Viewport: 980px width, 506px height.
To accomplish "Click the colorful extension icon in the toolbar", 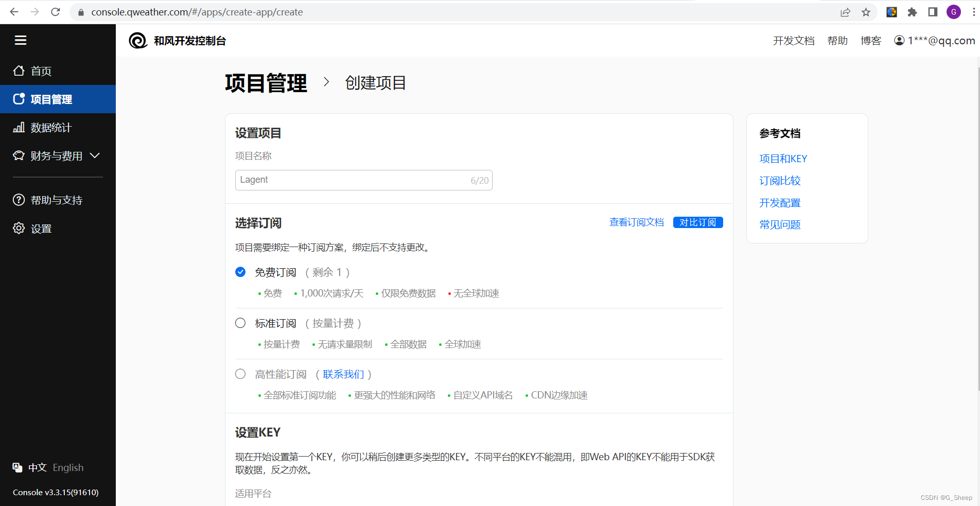I will [x=892, y=12].
